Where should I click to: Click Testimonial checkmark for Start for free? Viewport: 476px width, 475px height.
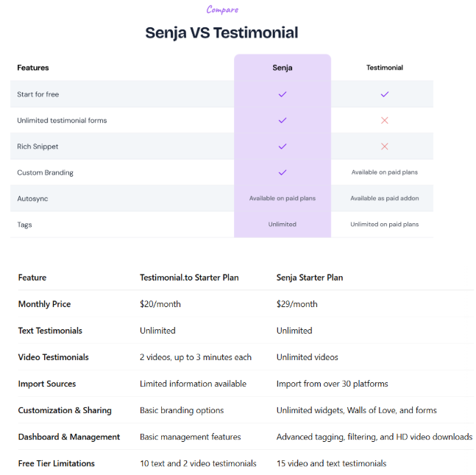pyautogui.click(x=385, y=94)
